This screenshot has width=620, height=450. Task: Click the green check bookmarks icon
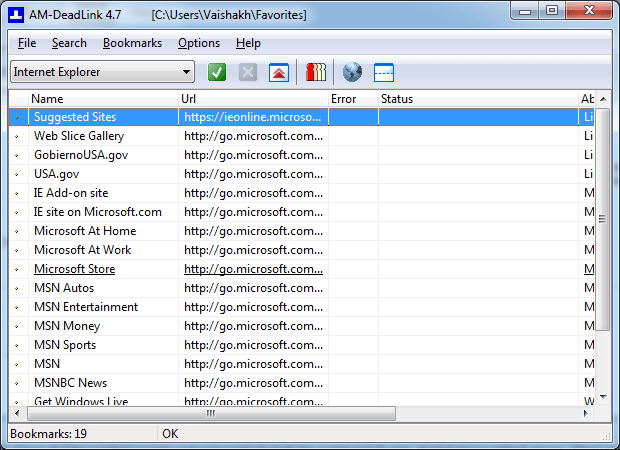(x=217, y=72)
